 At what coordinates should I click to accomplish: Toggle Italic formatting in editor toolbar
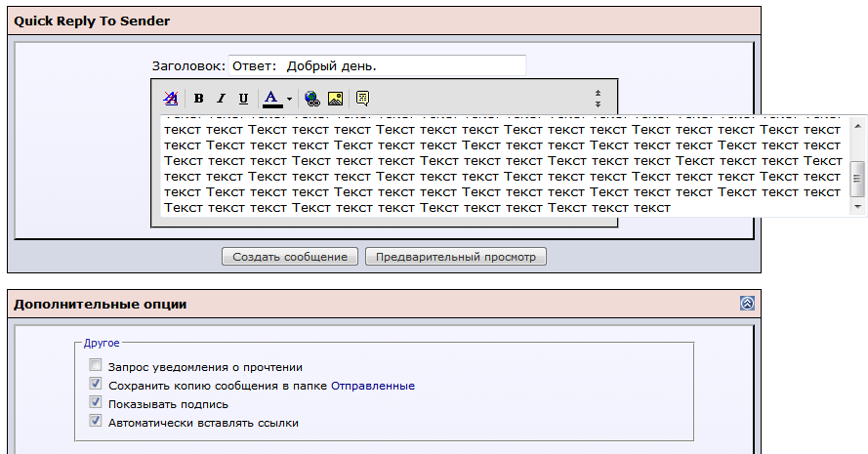click(221, 99)
